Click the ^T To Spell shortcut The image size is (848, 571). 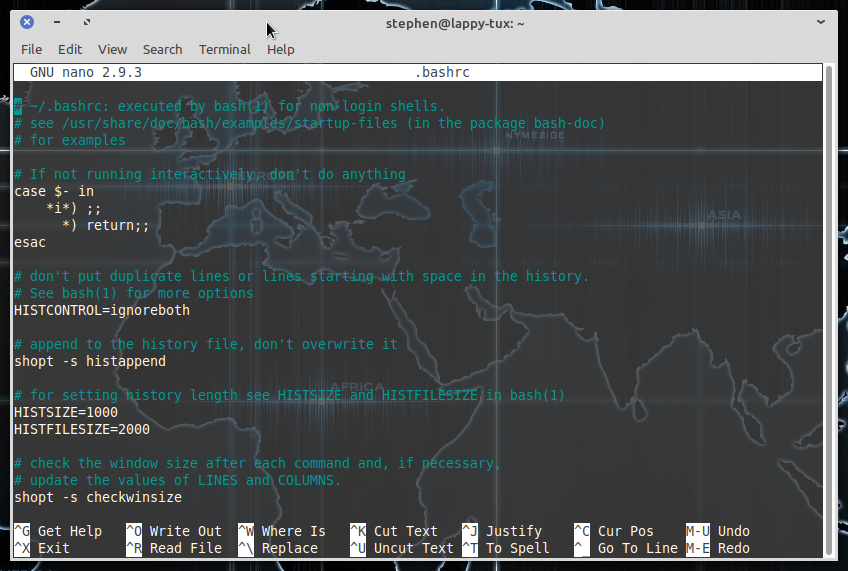[x=506, y=548]
